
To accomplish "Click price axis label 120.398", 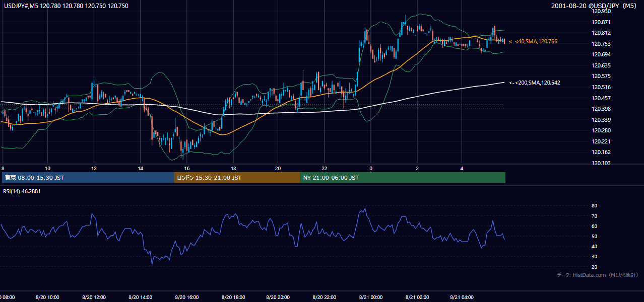I will 601,109.
